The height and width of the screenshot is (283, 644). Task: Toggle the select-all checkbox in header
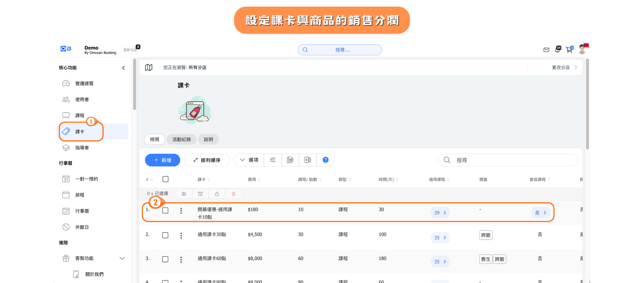(165, 179)
